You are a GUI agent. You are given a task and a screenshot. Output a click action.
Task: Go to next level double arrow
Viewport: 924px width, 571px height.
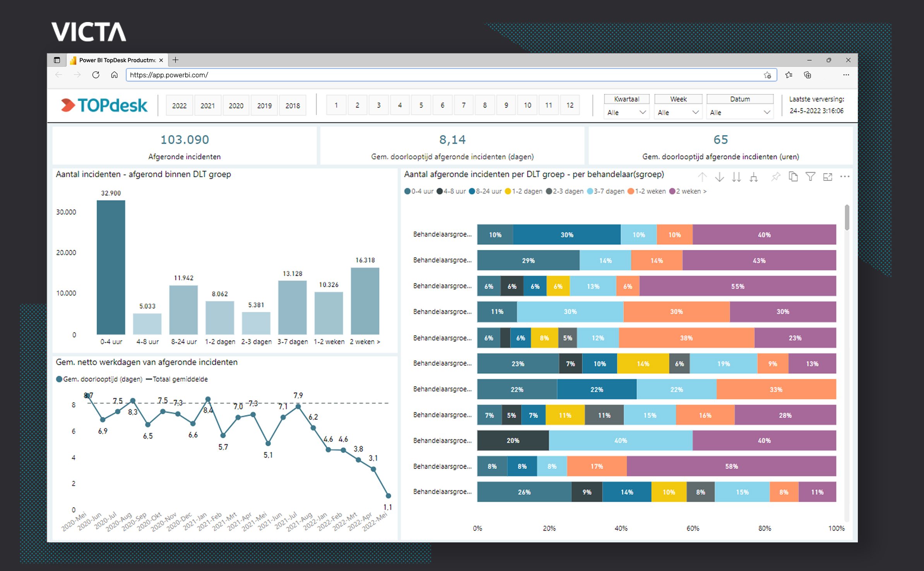click(x=736, y=177)
